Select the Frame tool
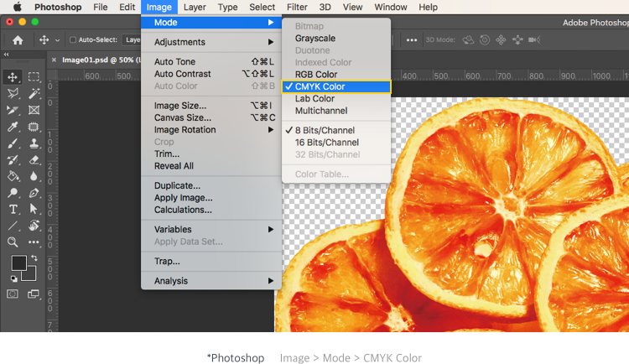The height and width of the screenshot is (364, 629). (x=34, y=110)
